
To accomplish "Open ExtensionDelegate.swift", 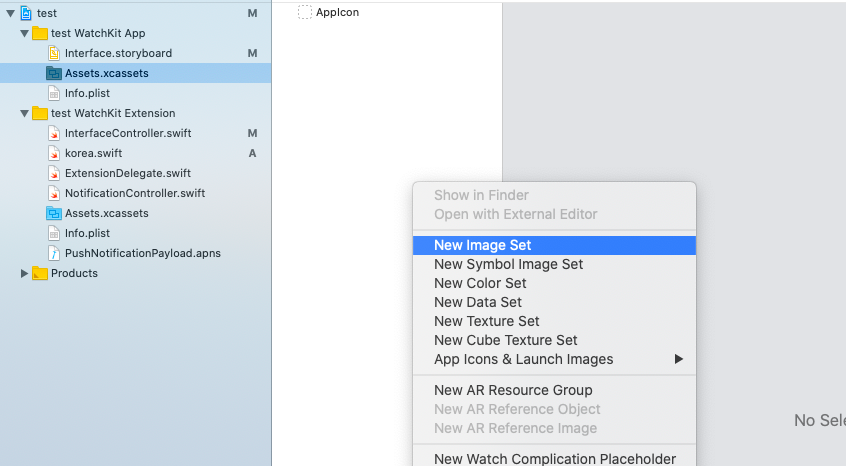I will coord(135,173).
